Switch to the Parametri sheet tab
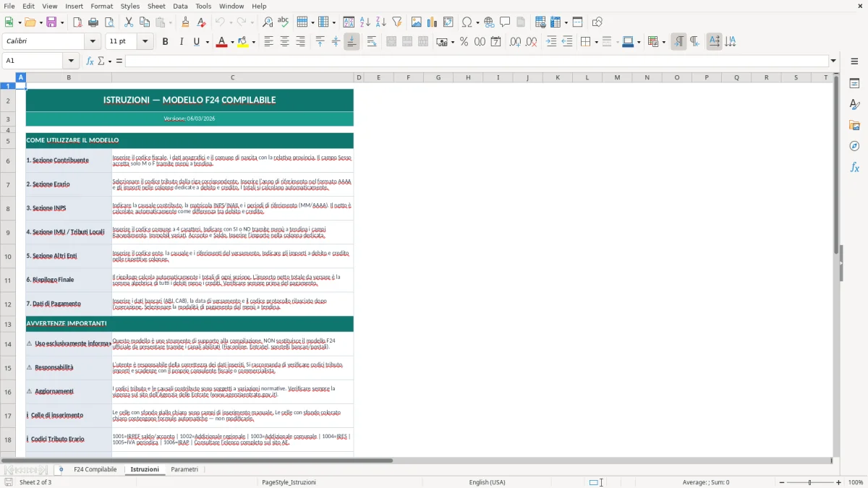The image size is (868, 488). (184, 469)
